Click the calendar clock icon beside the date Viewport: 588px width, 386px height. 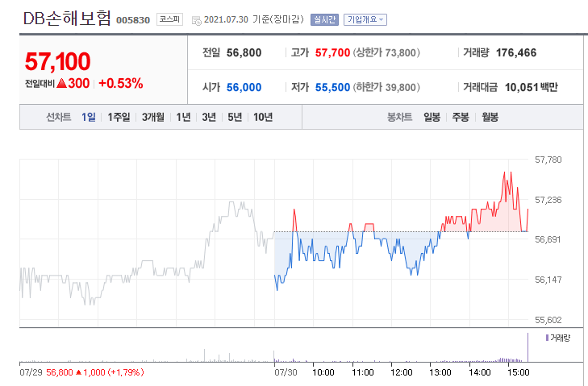(197, 21)
